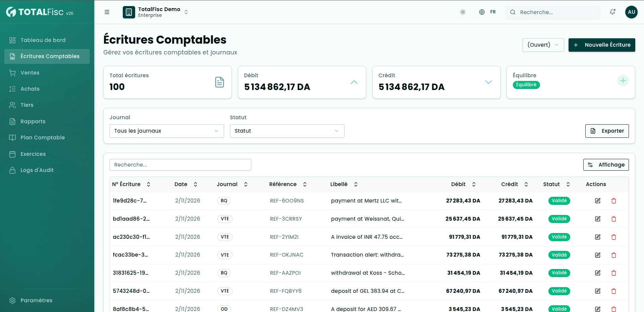The image size is (644, 312).
Task: Open the Tous les journaux dropdown
Action: point(166,131)
